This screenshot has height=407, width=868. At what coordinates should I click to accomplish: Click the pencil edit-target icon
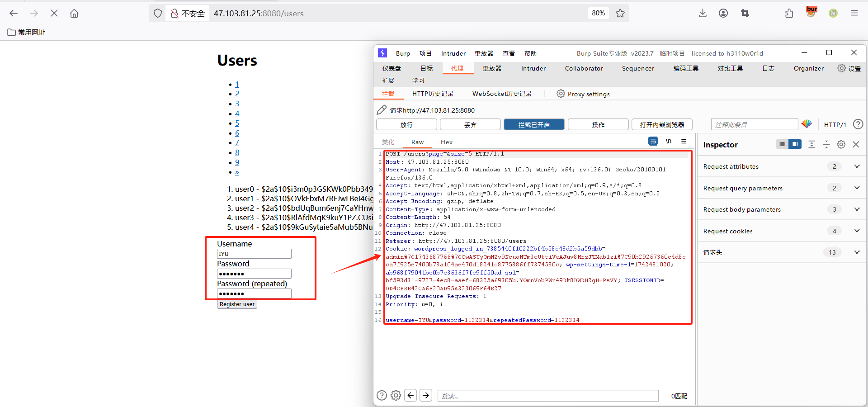[382, 110]
